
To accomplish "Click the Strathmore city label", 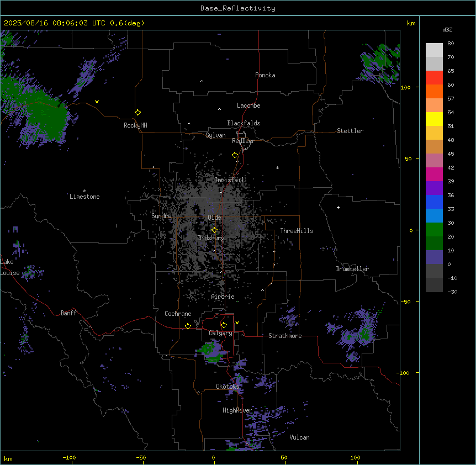I will (x=285, y=336).
